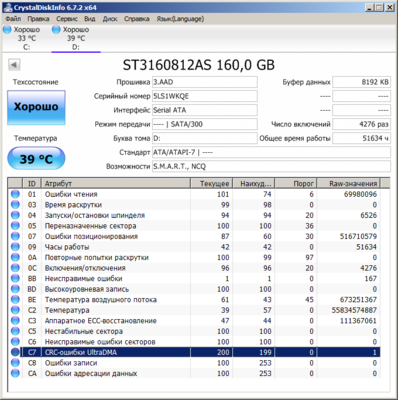Click status orb for attribute 0C
The image size is (398, 400).
click(x=15, y=268)
